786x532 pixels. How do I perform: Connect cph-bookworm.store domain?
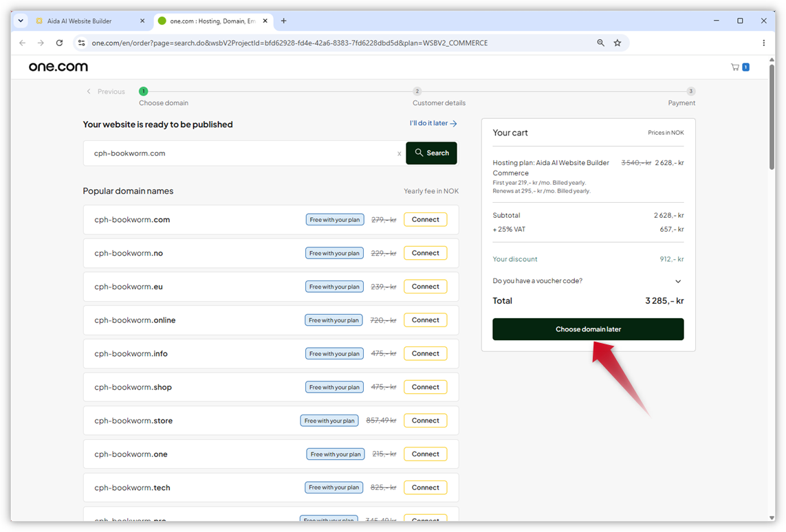pyautogui.click(x=425, y=421)
